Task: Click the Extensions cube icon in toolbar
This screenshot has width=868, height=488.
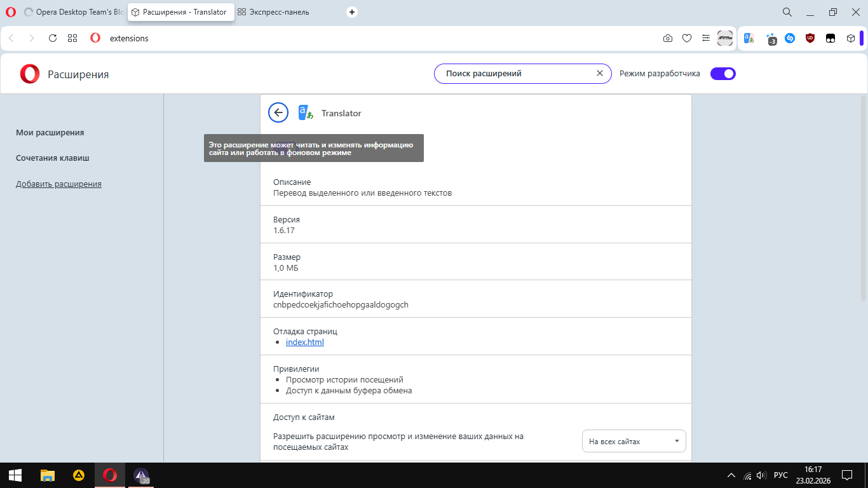Action: pyautogui.click(x=851, y=38)
